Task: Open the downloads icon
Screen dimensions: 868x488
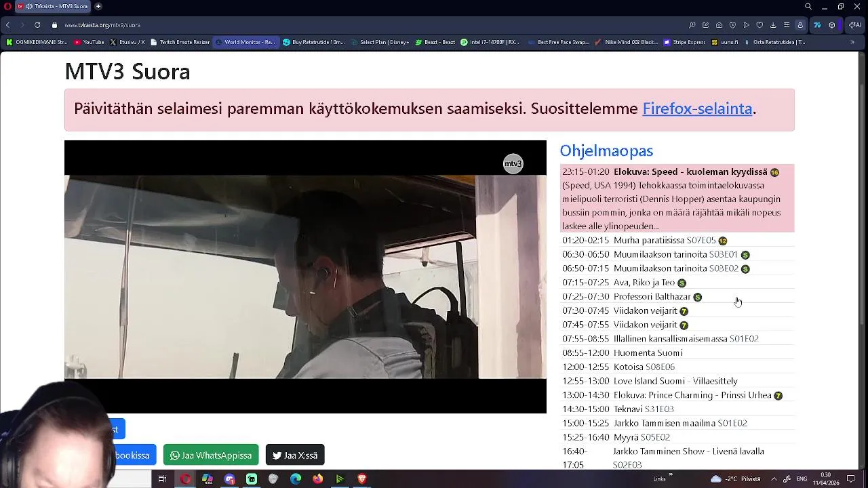Action: 773,25
